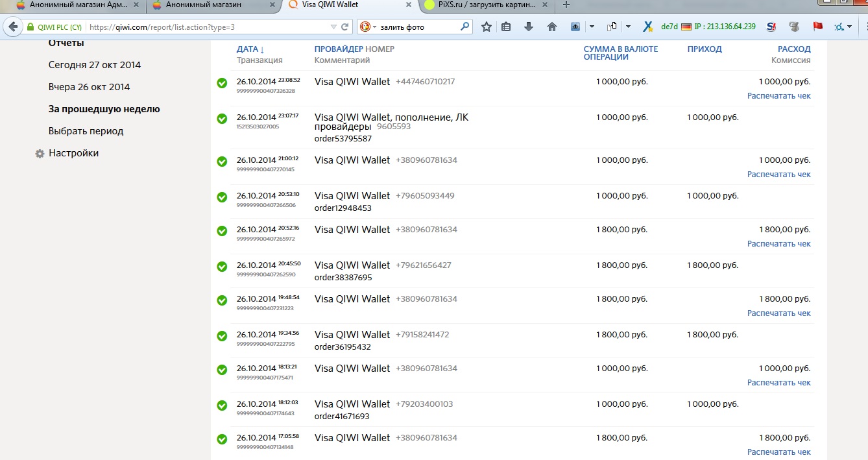Image resolution: width=868 pixels, height=460 pixels.
Task: Click the blue network tool icon
Action: pos(839,27)
